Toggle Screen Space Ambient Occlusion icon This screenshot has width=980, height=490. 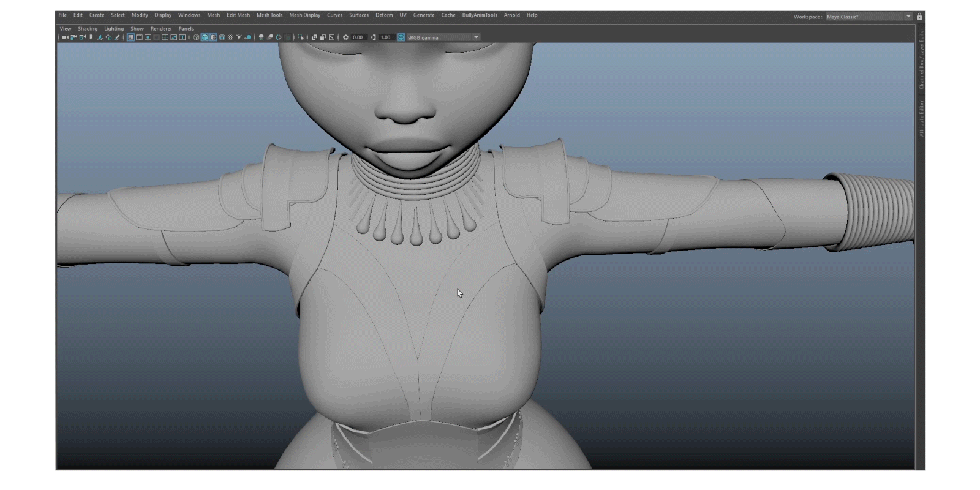[261, 37]
